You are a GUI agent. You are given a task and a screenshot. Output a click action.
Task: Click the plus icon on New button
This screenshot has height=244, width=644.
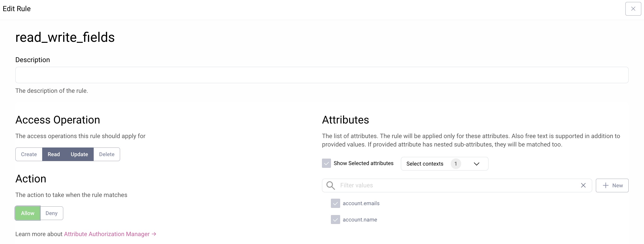606,185
